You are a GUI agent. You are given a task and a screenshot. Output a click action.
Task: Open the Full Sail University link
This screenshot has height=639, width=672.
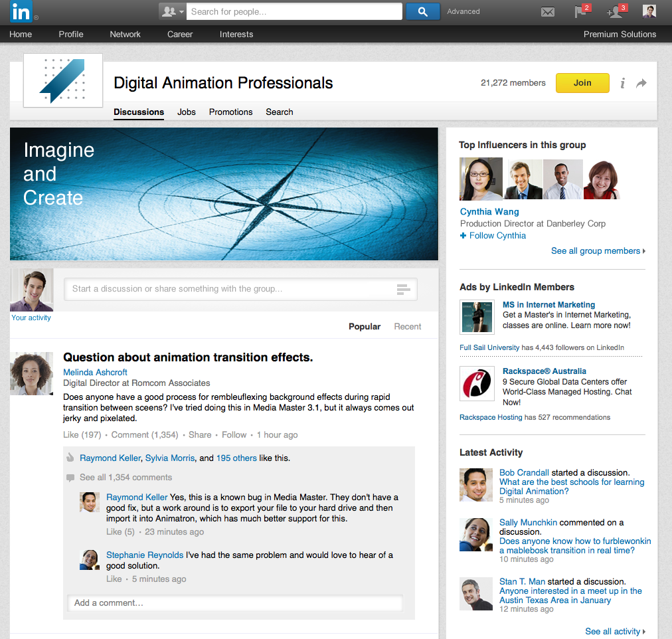click(489, 347)
